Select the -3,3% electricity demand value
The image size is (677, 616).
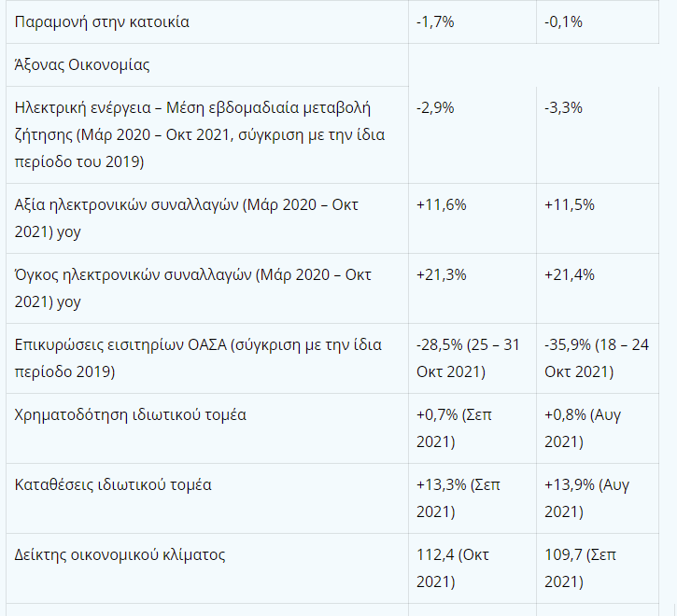[563, 107]
